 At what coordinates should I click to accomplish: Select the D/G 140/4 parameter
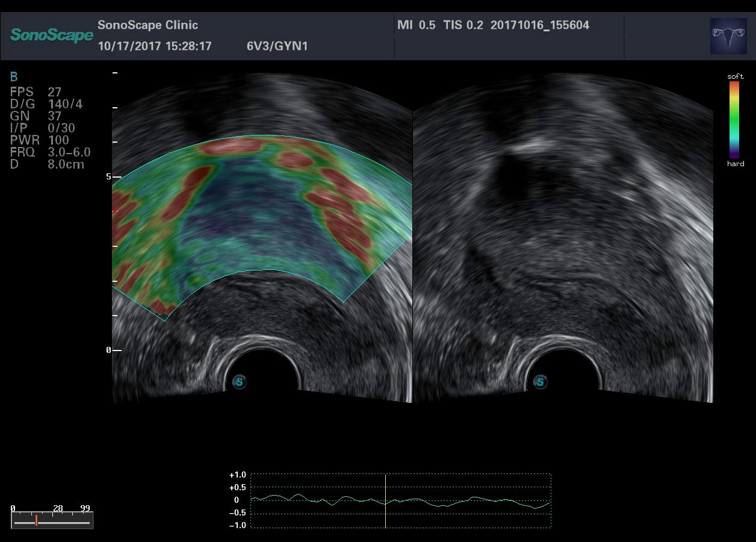point(46,104)
